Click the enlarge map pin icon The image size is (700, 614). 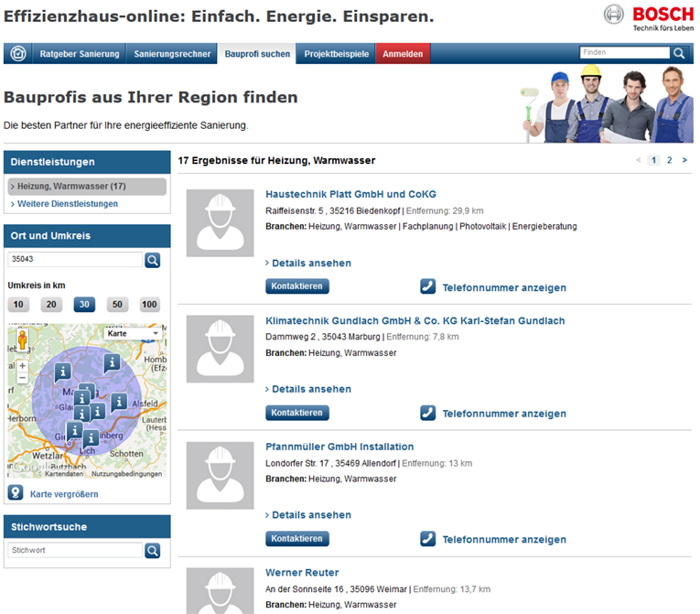click(16, 493)
